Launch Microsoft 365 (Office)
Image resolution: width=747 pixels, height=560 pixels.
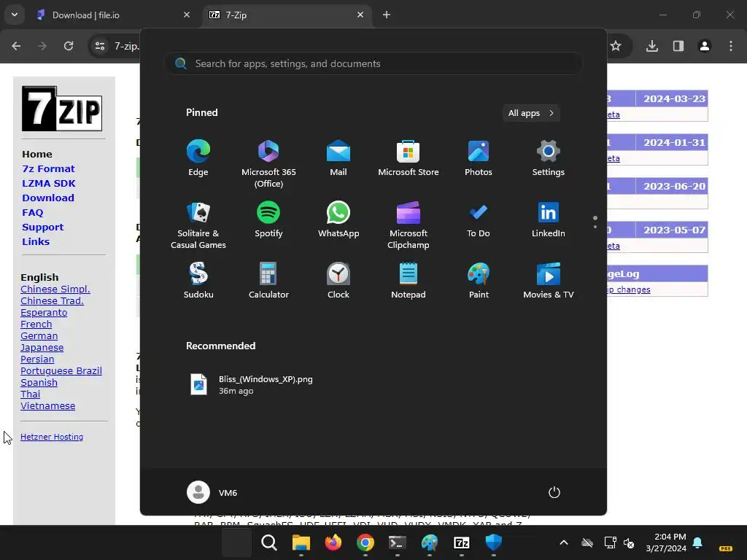click(268, 163)
